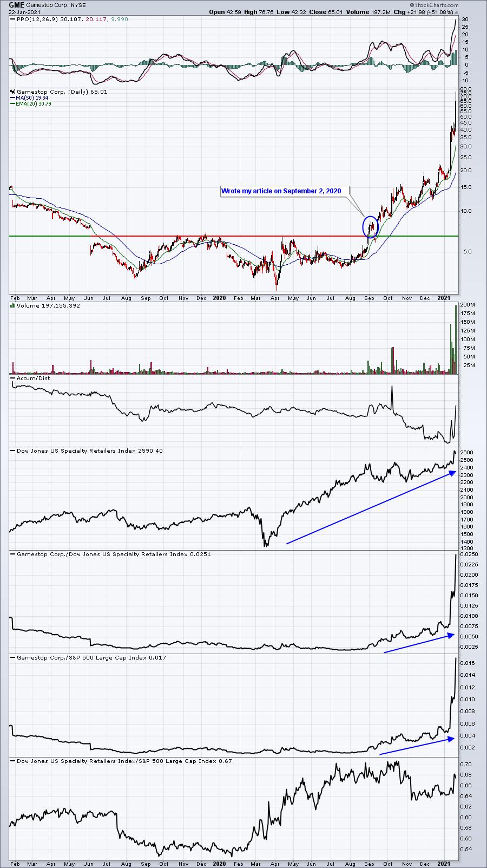487x868 pixels.
Task: Click the 'Close 65.01' value in header
Action: click(326, 12)
